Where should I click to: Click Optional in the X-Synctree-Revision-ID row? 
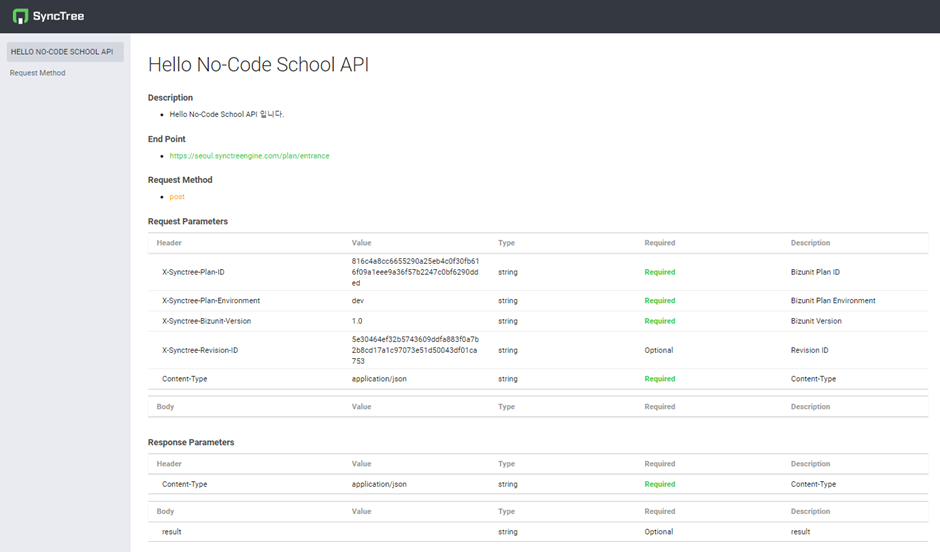pos(659,350)
